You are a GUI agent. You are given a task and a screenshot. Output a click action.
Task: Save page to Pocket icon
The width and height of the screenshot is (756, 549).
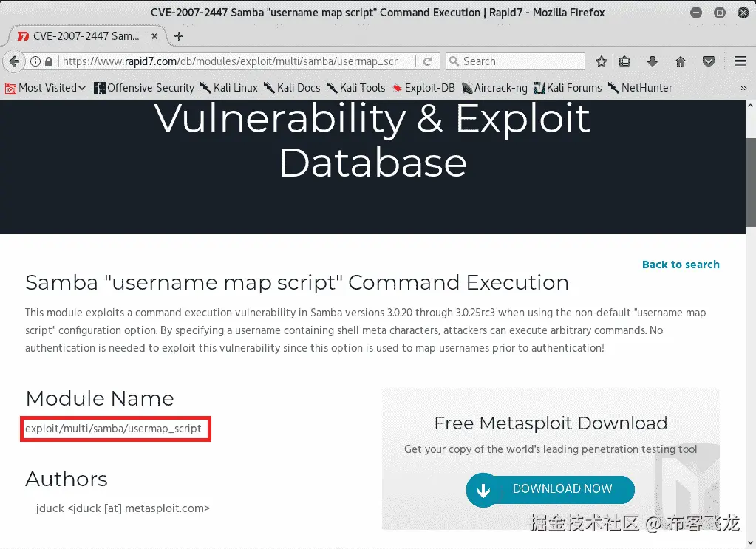(x=708, y=61)
